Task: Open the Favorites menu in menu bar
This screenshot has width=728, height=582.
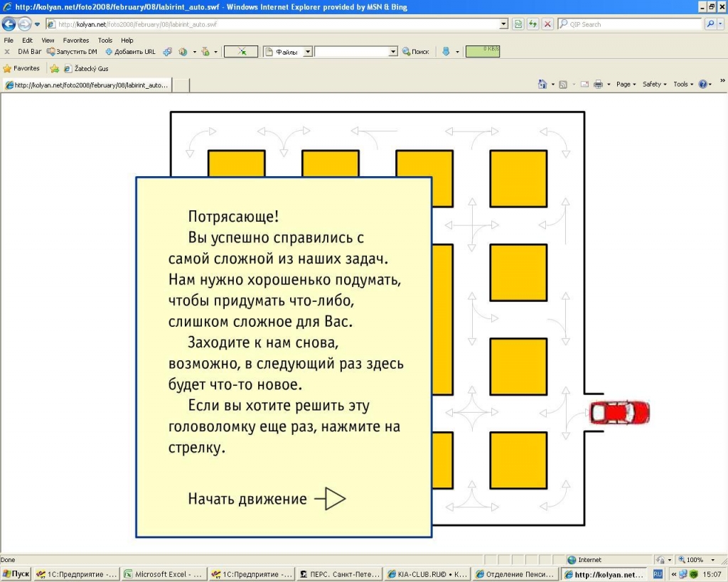Action: [x=76, y=41]
